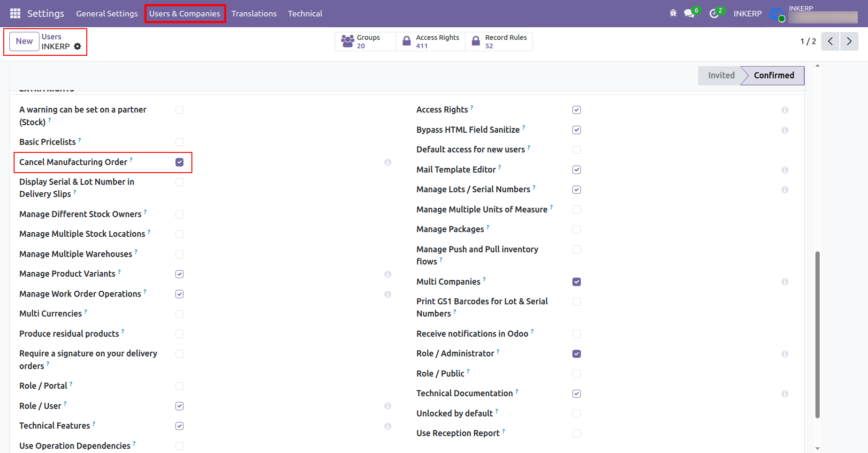Expand the Technical menu

click(x=305, y=14)
